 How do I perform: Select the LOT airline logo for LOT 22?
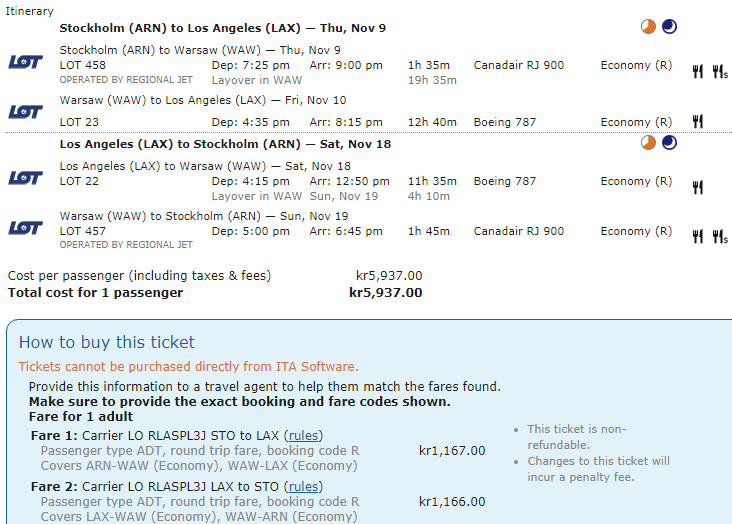[25, 178]
